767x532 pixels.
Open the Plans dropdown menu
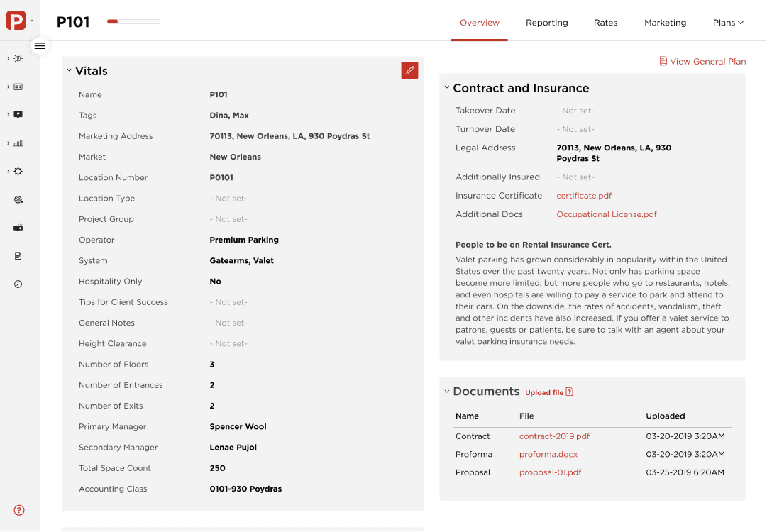[x=728, y=23]
